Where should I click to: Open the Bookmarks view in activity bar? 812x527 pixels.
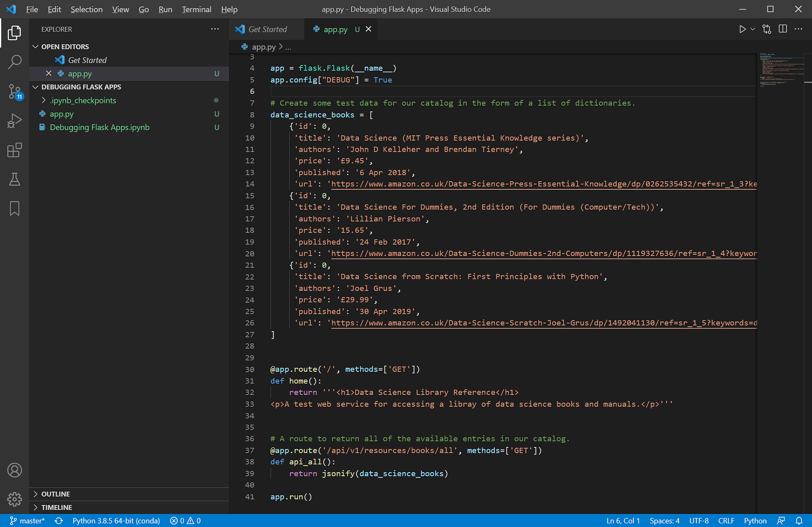15,208
